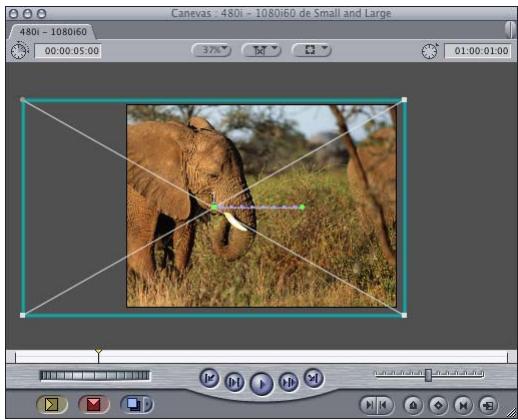
Task: Click the red Overwrite edit button
Action: (x=94, y=405)
